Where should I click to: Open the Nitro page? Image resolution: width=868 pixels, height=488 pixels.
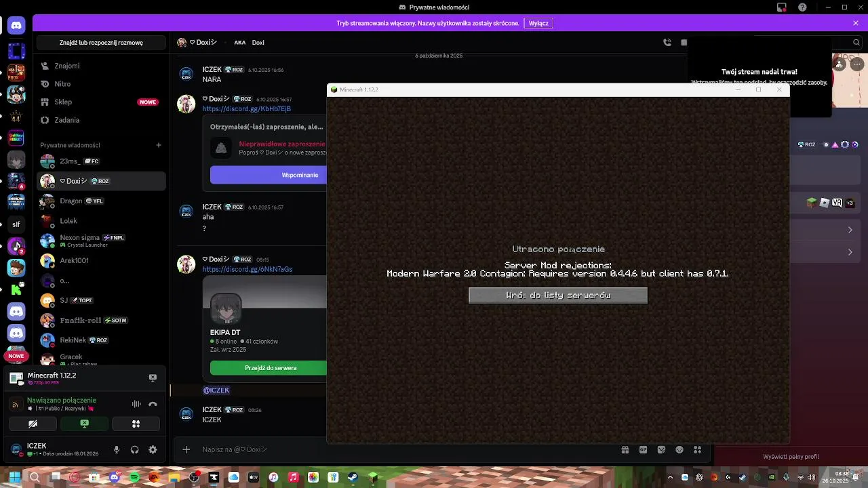pos(101,84)
